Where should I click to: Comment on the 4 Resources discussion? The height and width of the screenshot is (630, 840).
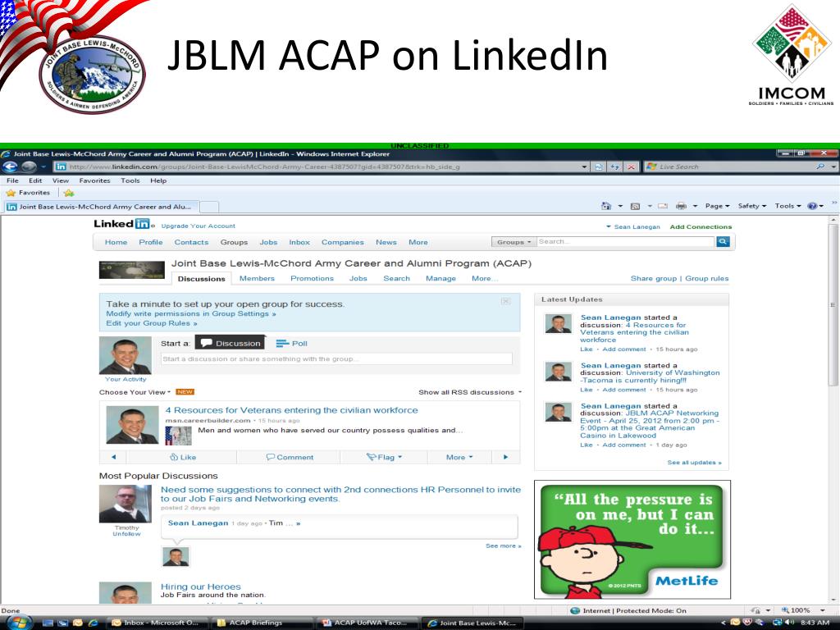[x=290, y=457]
